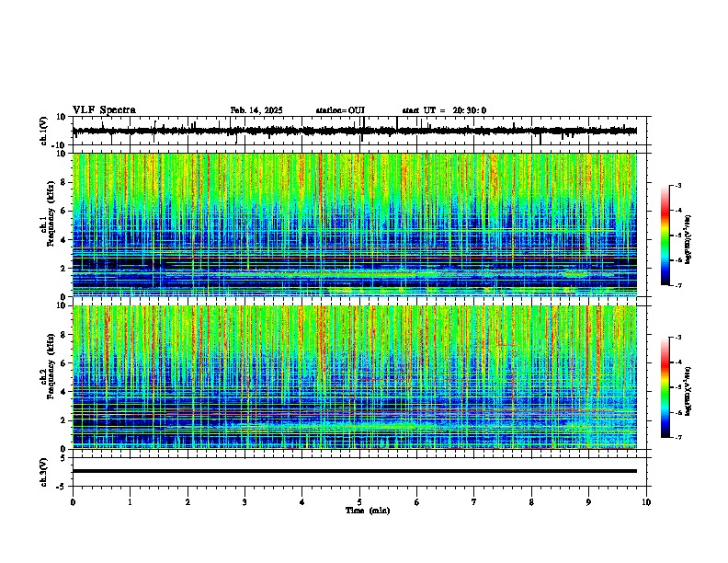Viewport: 728px width, 563px height.
Task: Select the date text "Feb. 14, 2025"
Action: (x=256, y=110)
